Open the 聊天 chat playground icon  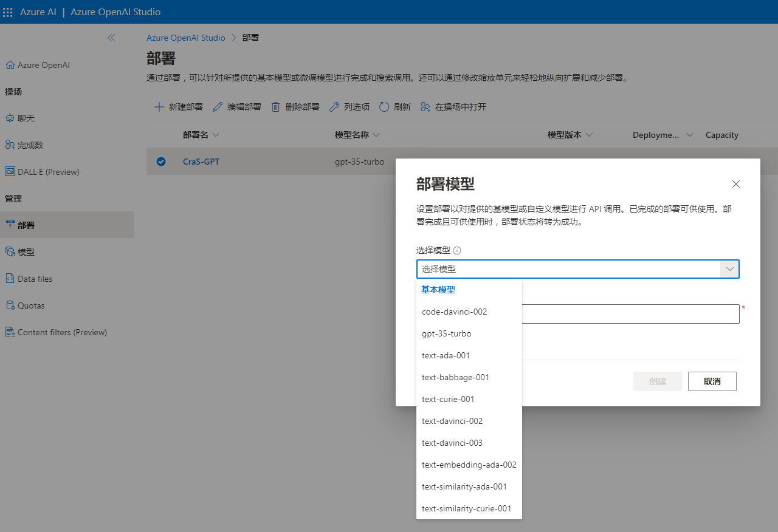10,118
